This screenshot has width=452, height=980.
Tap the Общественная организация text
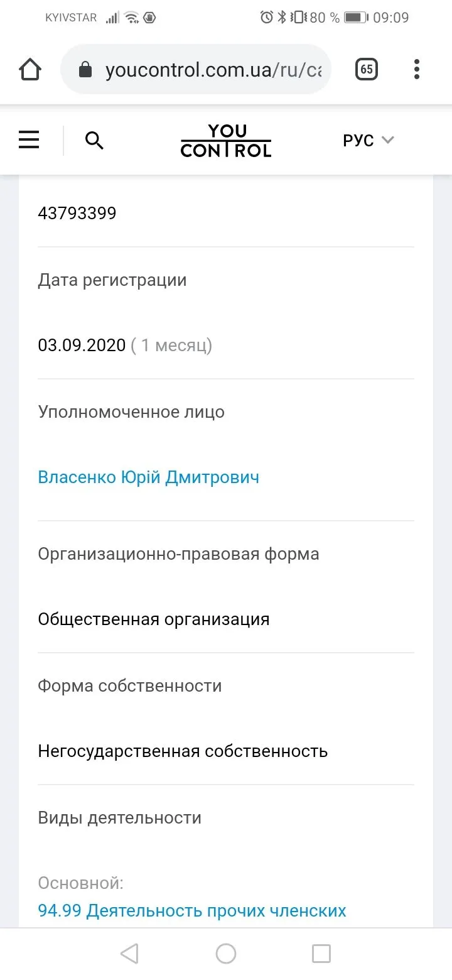(x=154, y=619)
